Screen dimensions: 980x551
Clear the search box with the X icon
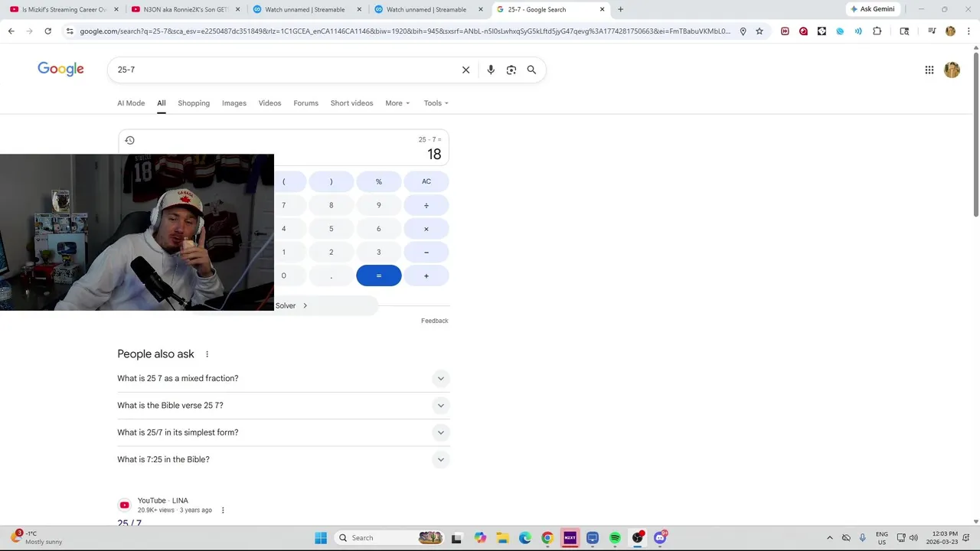465,70
